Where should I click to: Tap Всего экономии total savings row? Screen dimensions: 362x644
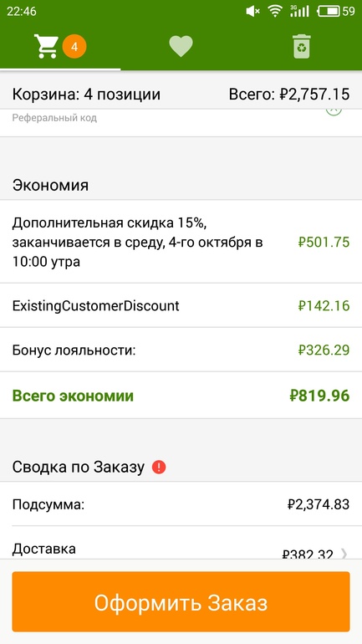[181, 396]
